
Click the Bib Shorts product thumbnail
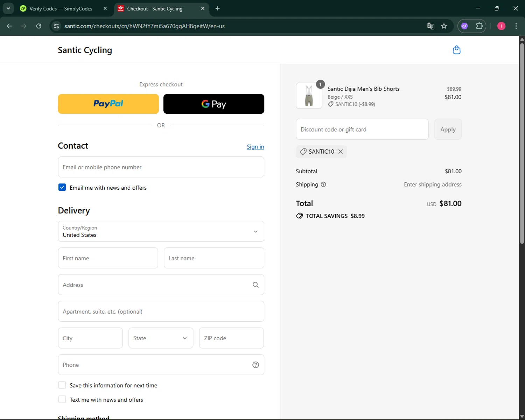click(309, 96)
